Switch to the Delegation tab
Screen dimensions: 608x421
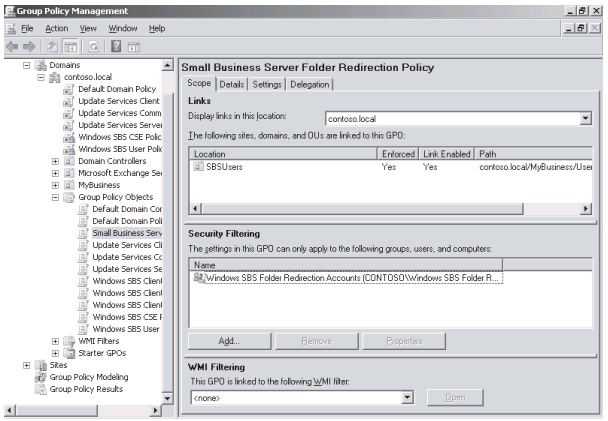pos(309,84)
